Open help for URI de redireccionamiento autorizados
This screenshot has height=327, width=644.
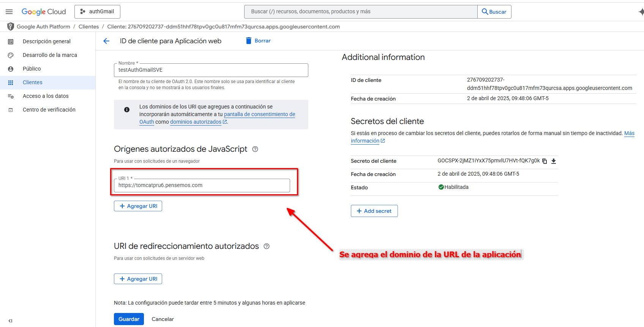click(x=267, y=246)
